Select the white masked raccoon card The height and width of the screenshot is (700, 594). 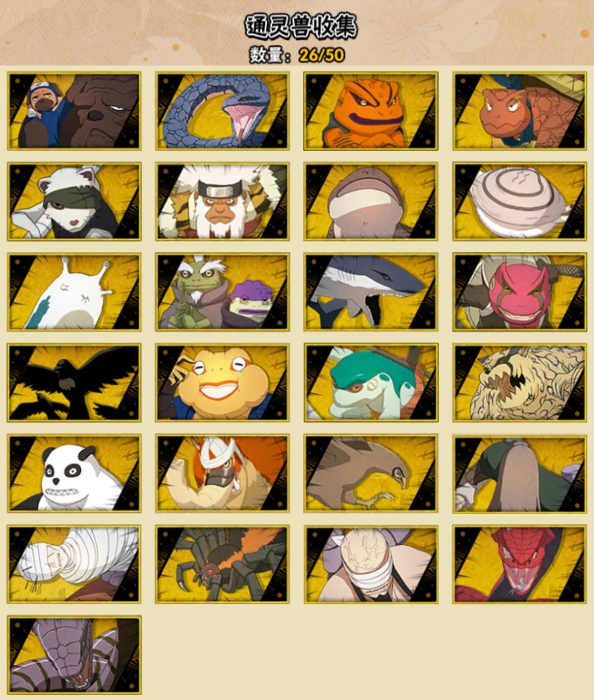click(x=74, y=201)
